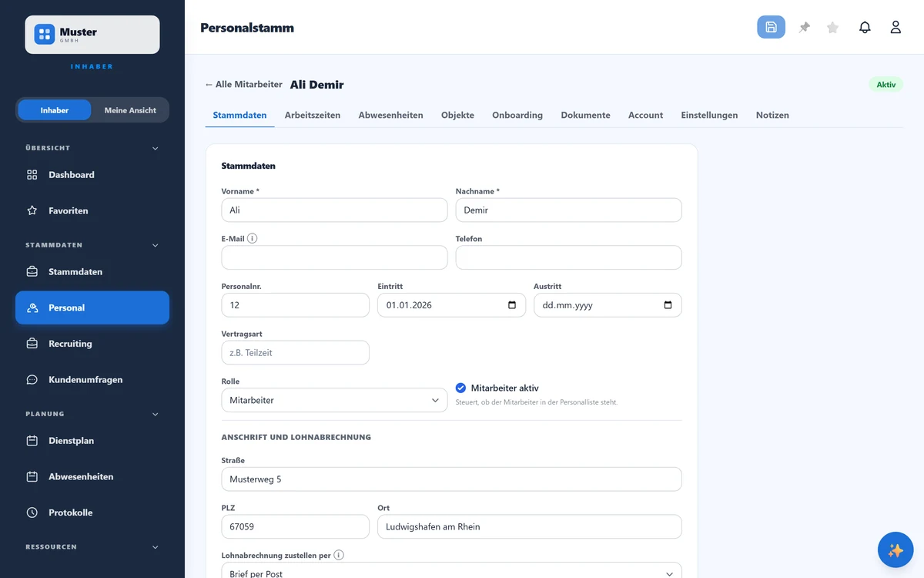Click the Telefon input field

tap(568, 257)
